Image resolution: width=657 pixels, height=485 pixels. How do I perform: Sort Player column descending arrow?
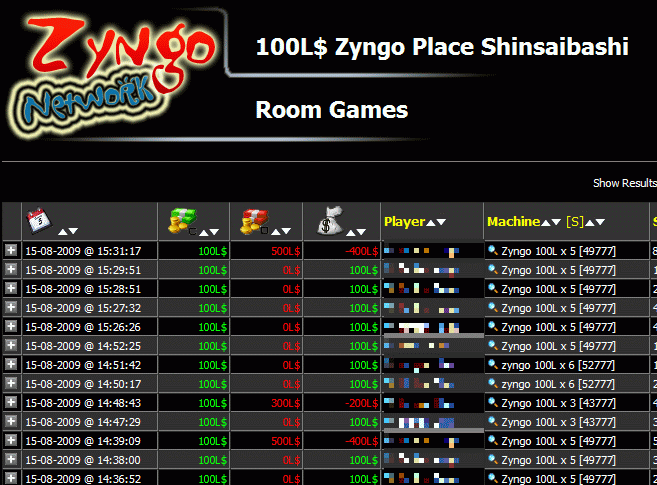(x=441, y=222)
